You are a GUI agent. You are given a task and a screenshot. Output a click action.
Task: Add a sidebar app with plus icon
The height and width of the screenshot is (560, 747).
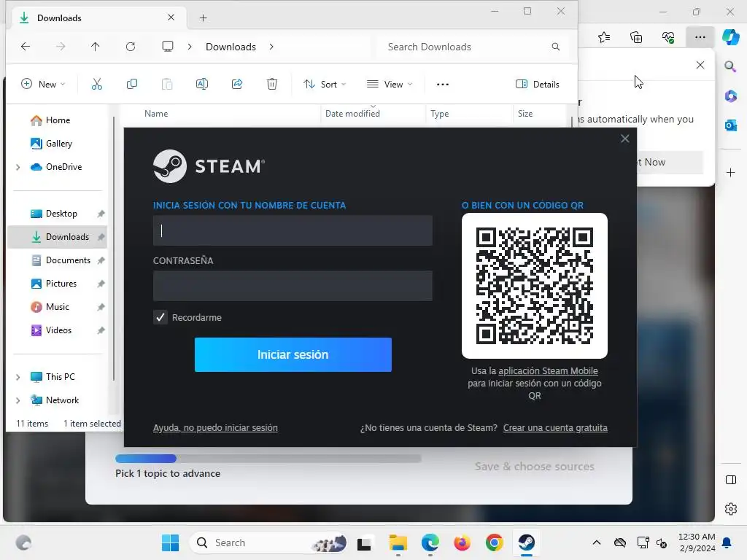tap(731, 172)
